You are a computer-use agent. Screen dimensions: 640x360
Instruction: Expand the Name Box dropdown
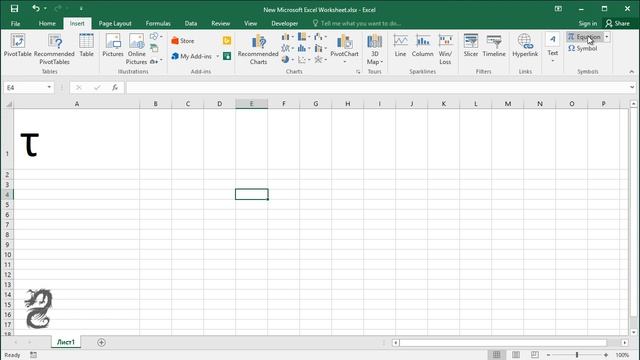pos(49,87)
